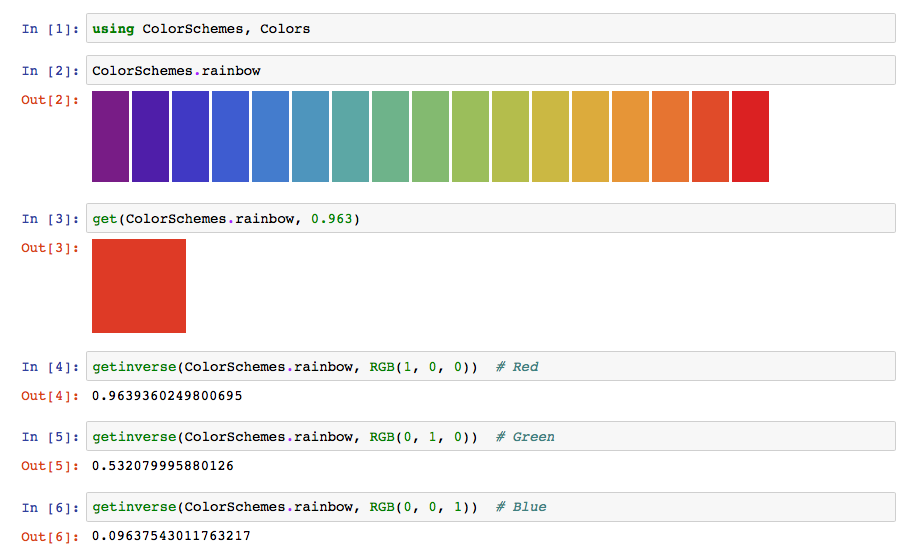
Task: Click the large red square in Out[3]
Action: pyautogui.click(x=139, y=286)
